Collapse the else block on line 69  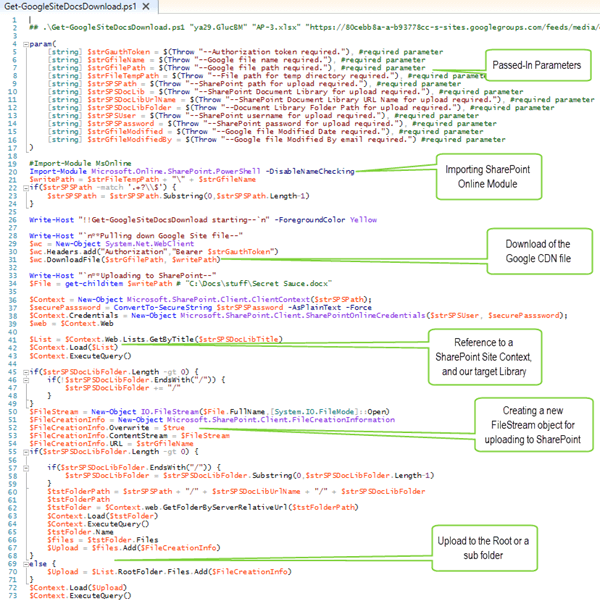(23, 563)
